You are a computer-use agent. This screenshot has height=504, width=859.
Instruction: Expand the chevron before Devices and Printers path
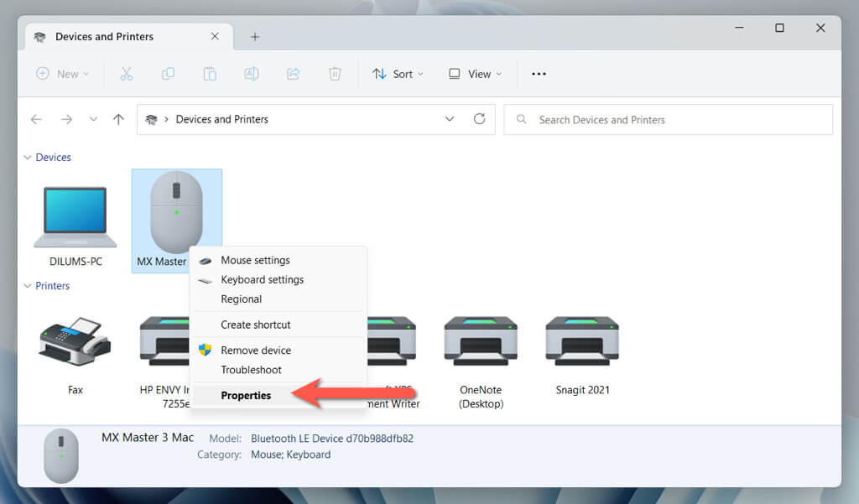[166, 119]
